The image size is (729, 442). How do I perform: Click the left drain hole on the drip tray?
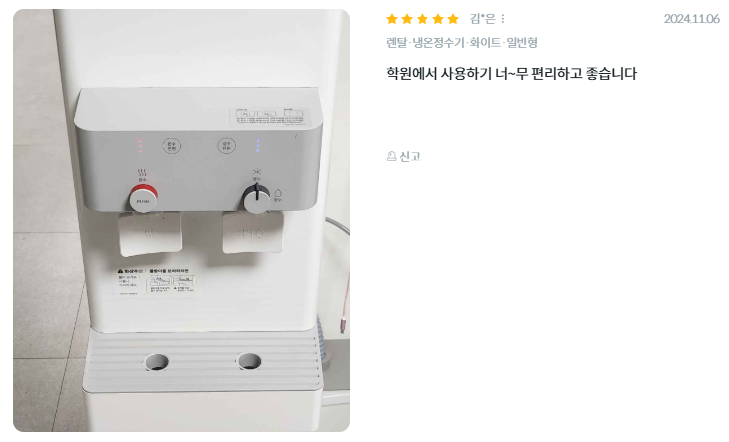pyautogui.click(x=157, y=362)
